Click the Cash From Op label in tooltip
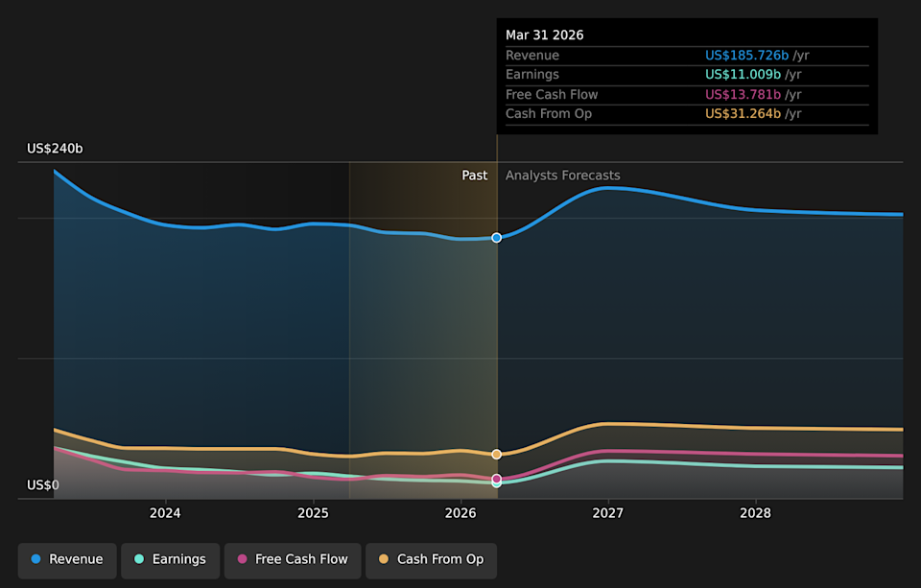 549,114
